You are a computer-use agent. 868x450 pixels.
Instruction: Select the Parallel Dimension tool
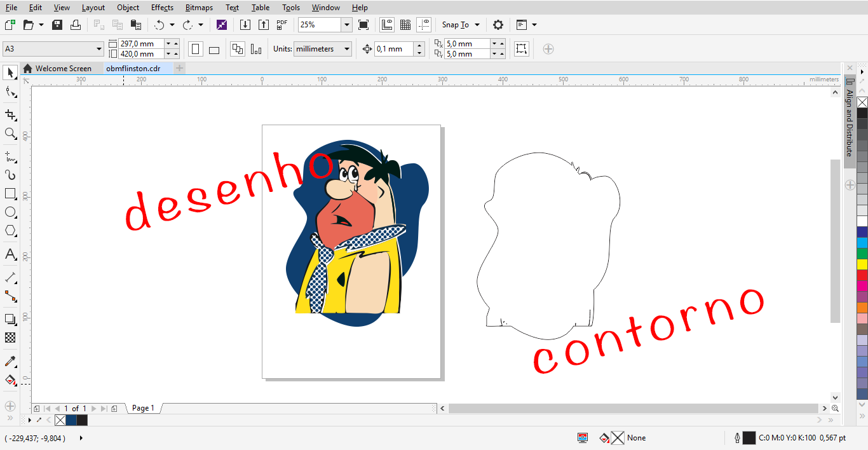point(10,278)
